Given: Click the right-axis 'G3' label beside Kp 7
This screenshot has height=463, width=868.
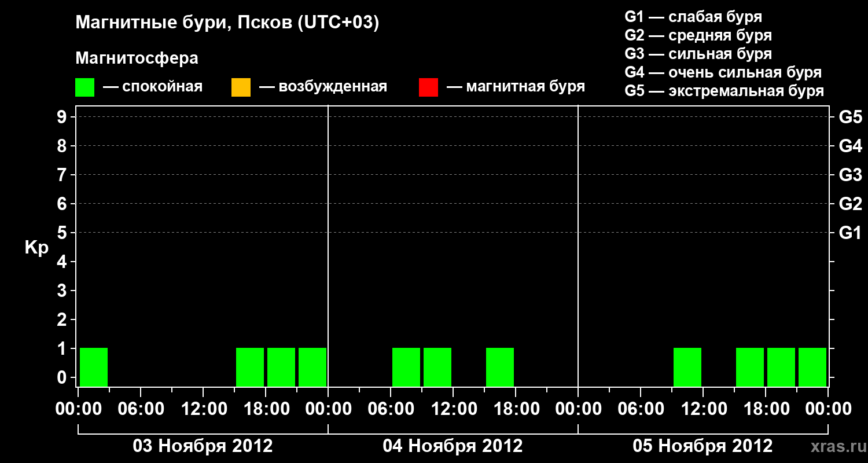Looking at the screenshot, I should point(851,175).
